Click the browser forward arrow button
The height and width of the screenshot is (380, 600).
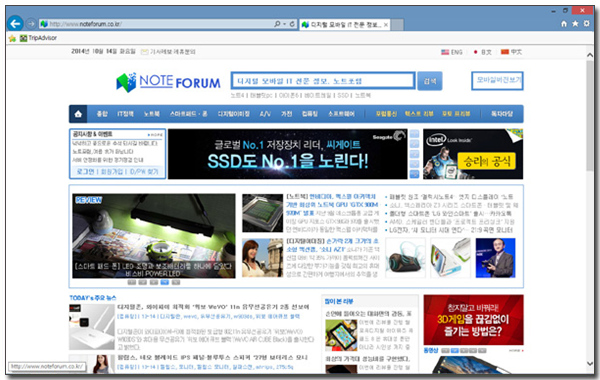point(31,24)
